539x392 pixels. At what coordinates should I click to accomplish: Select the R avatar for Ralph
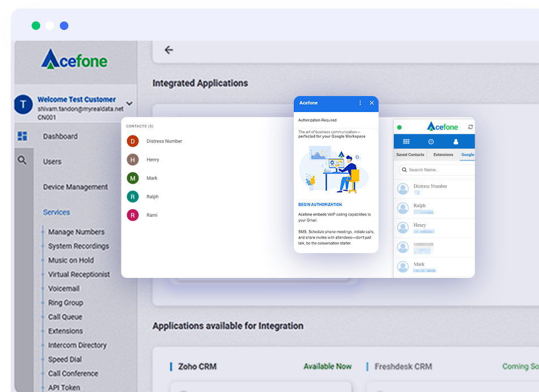pos(133,197)
